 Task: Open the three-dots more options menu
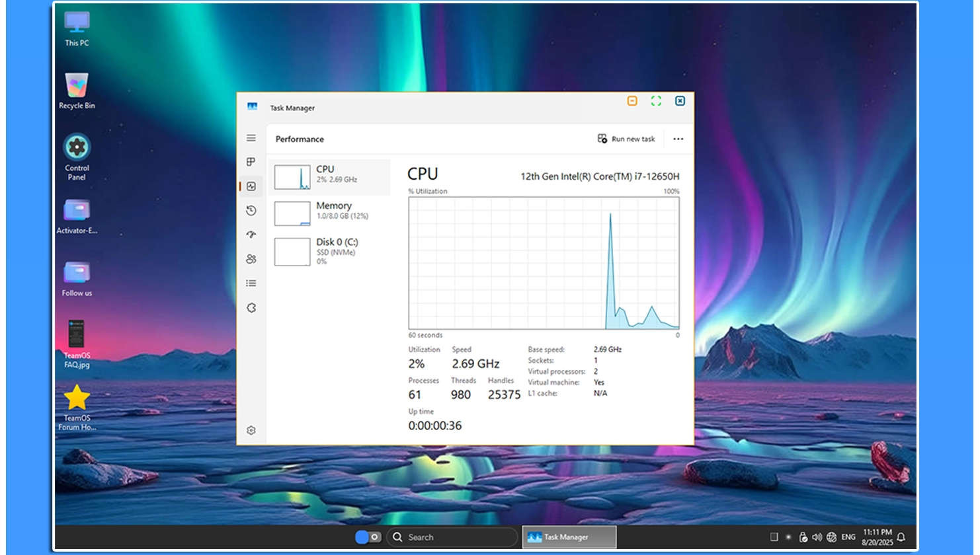678,139
